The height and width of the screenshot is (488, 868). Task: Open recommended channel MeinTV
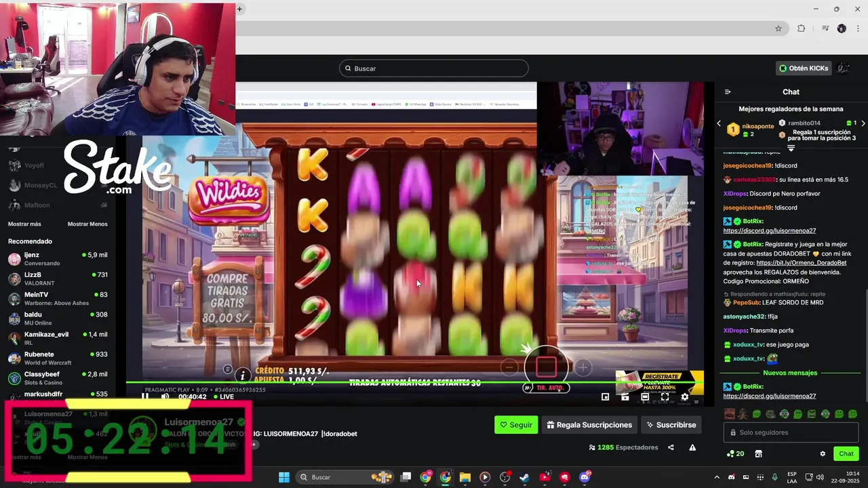(58, 298)
